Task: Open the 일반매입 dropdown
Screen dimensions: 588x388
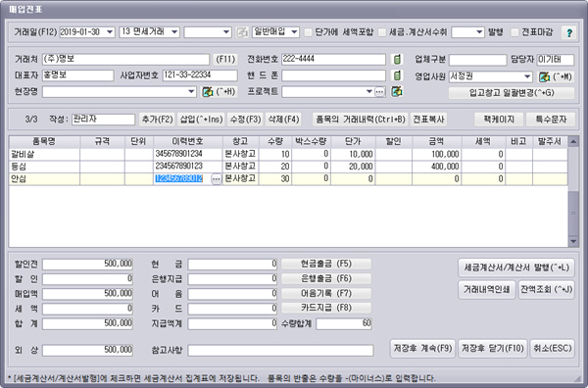Action: click(294, 32)
